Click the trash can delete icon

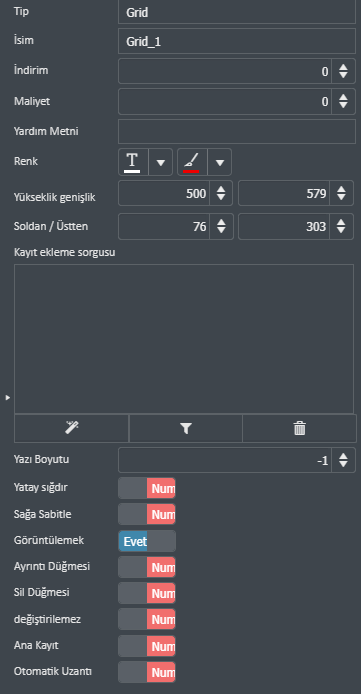300,428
